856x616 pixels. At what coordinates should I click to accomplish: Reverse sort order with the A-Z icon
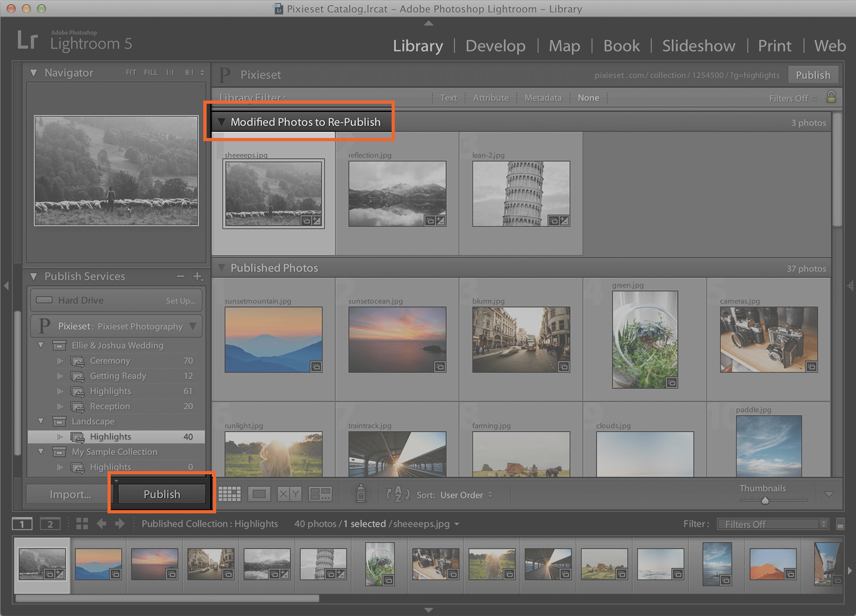(x=398, y=495)
